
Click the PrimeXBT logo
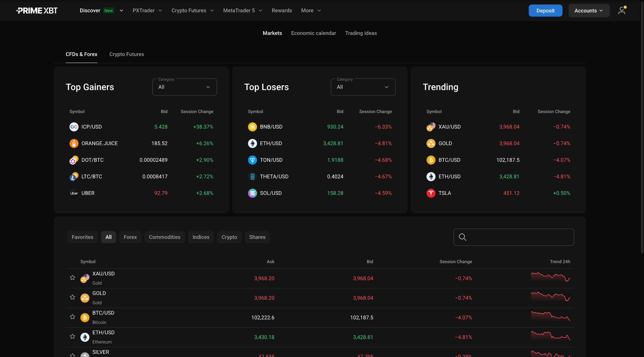pos(37,11)
